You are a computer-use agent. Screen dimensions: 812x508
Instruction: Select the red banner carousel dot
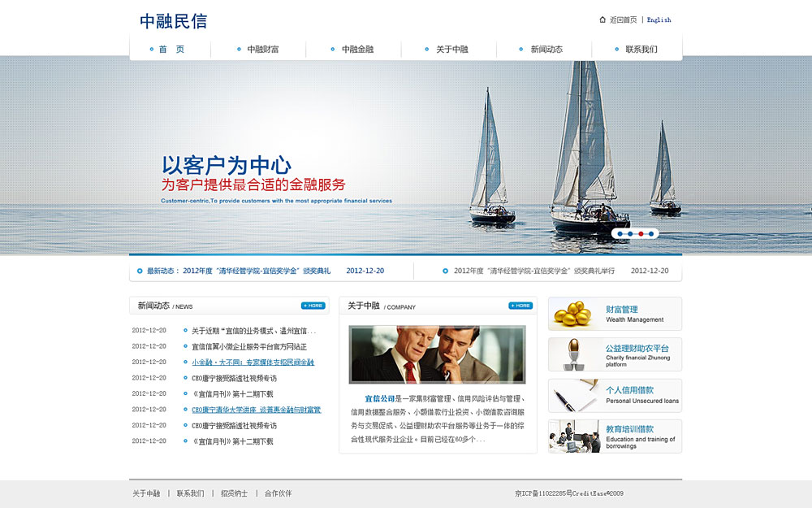641,234
